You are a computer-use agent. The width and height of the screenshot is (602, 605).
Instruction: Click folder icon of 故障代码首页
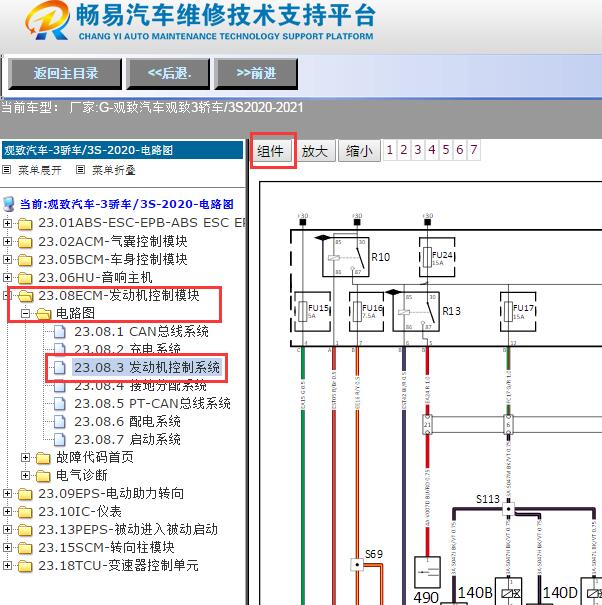43,458
